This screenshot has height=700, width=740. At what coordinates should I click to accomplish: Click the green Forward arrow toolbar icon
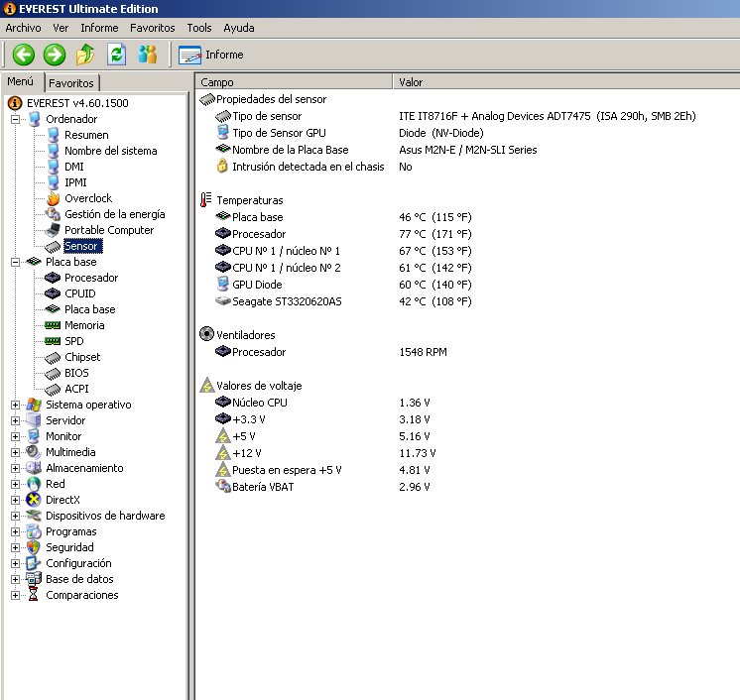(55, 55)
